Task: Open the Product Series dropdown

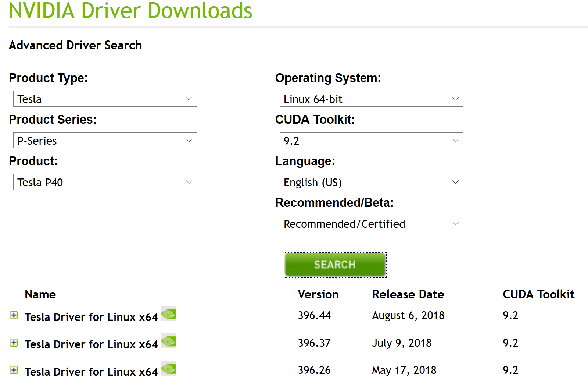Action: (x=105, y=141)
